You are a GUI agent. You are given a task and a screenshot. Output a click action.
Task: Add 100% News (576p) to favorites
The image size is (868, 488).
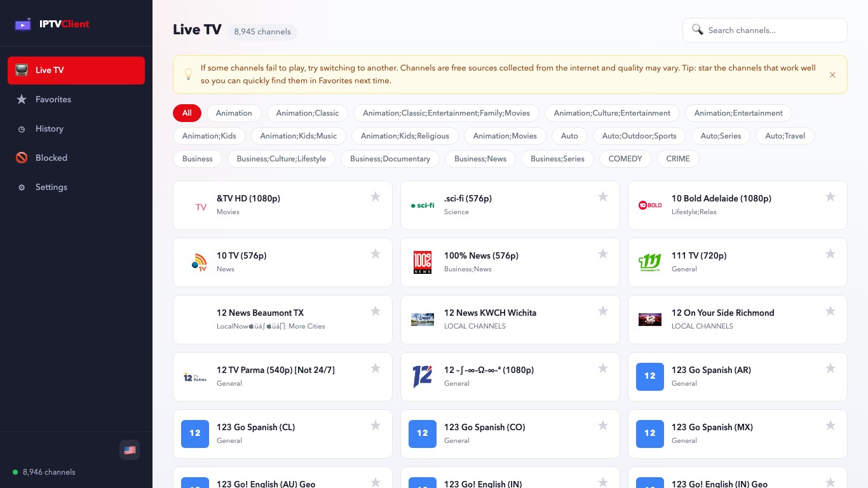[x=603, y=254]
